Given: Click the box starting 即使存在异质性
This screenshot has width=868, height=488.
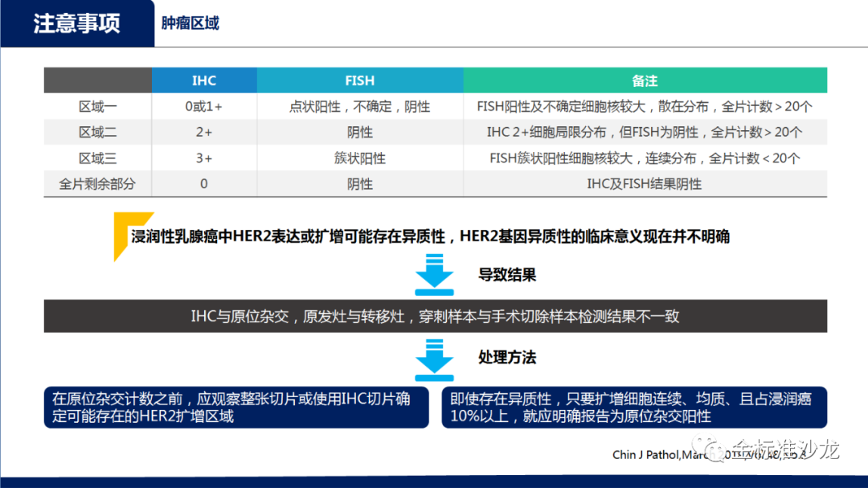Looking at the screenshot, I should click(x=634, y=407).
